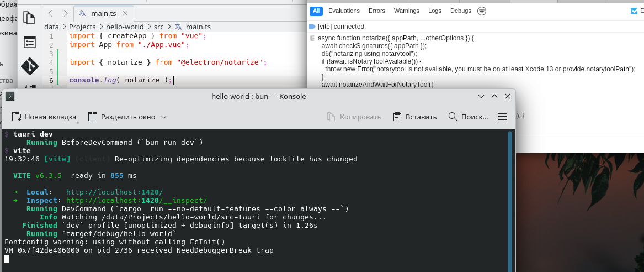Click the "@electron/notarize" string in the editor

tap(220, 62)
